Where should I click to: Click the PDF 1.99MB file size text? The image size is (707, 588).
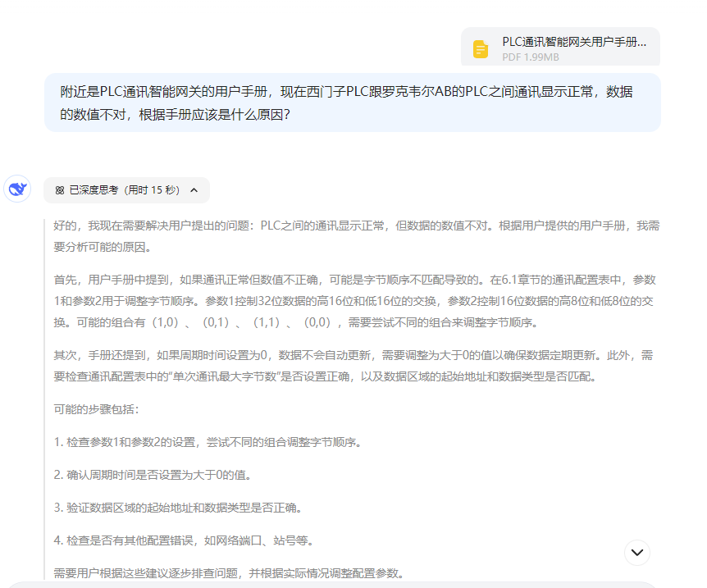[531, 57]
